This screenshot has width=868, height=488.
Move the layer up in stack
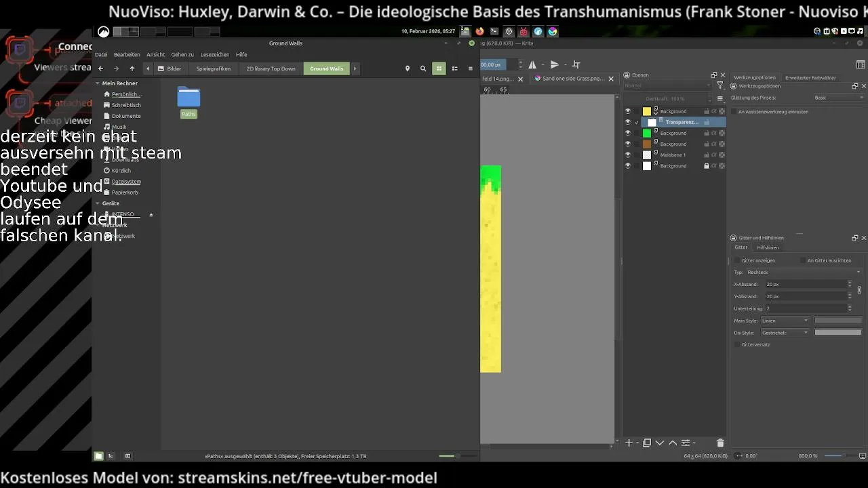[672, 443]
